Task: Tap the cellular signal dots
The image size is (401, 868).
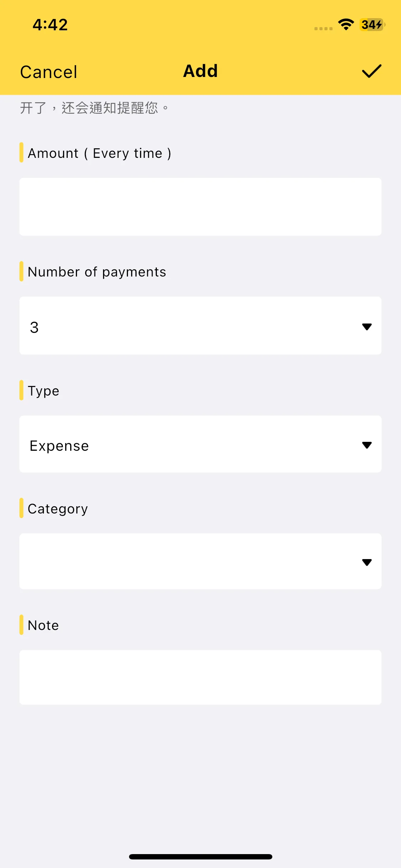Action: click(x=323, y=29)
